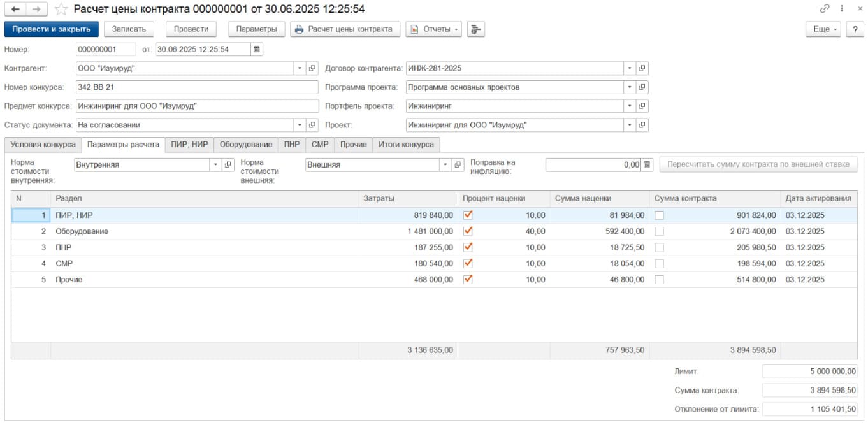Viewport: 868px width, 425px height.
Task: Switch to the ПНР tab
Action: pyautogui.click(x=292, y=145)
